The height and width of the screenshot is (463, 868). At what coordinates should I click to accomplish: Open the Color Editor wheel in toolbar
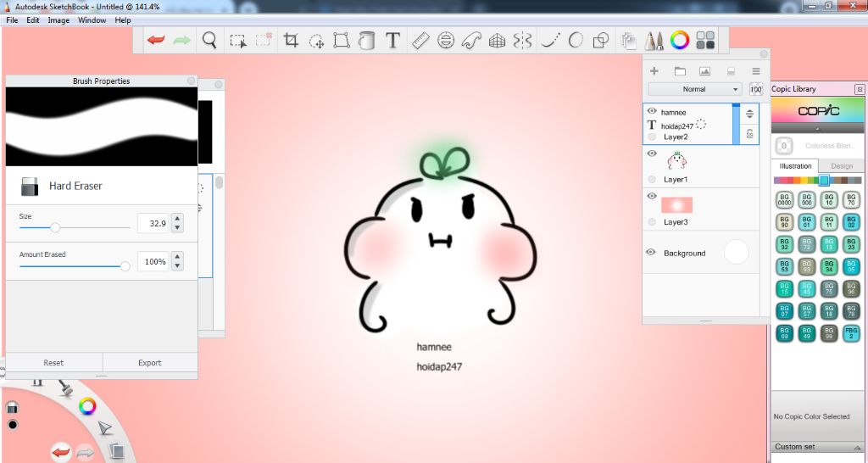680,41
